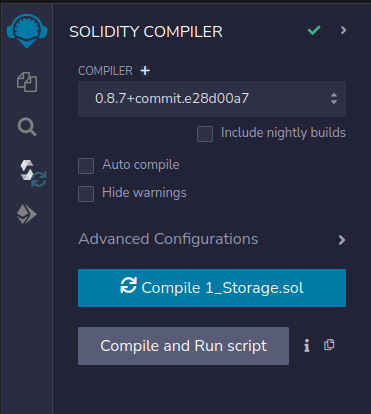Enable the Auto compile checkbox

click(86, 166)
